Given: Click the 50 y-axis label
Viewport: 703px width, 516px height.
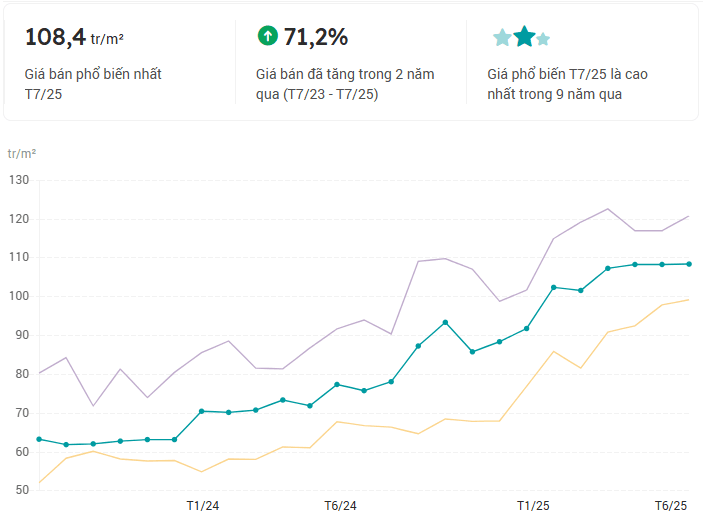Looking at the screenshot, I should tap(23, 490).
